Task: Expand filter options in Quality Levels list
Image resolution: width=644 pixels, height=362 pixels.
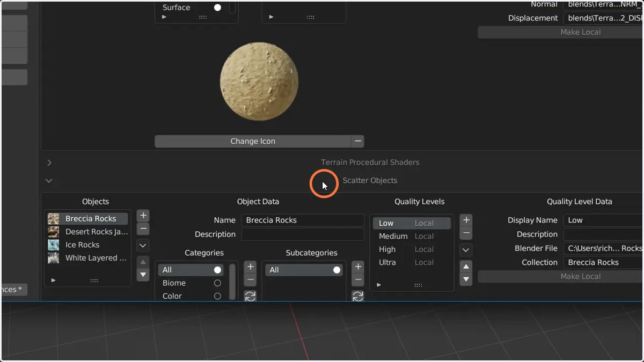Action: coord(379,285)
